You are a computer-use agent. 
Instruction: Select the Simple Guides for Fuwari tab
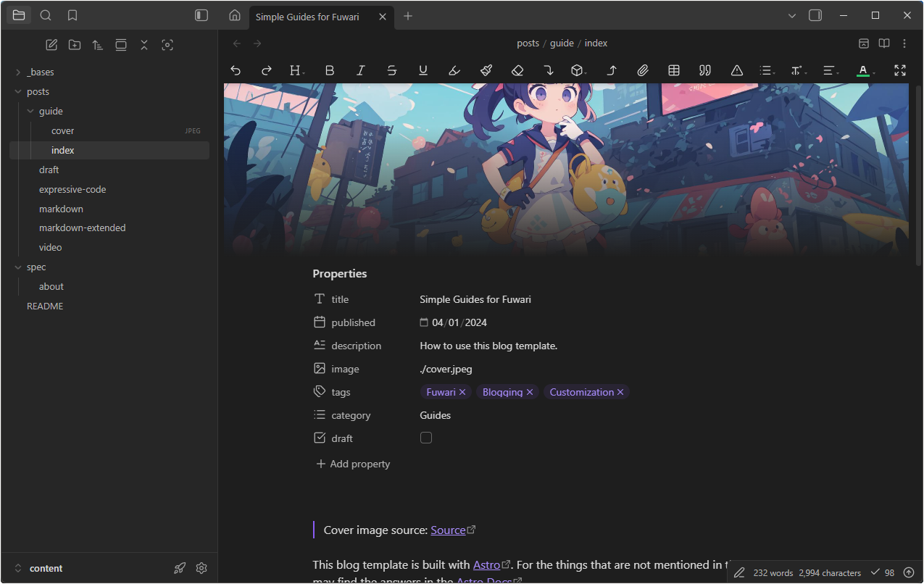(307, 17)
